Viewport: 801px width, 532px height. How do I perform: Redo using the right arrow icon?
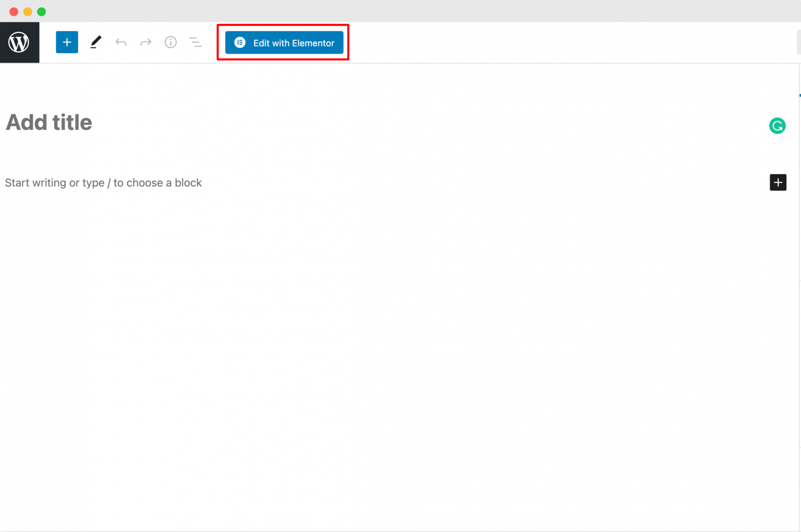click(x=145, y=42)
